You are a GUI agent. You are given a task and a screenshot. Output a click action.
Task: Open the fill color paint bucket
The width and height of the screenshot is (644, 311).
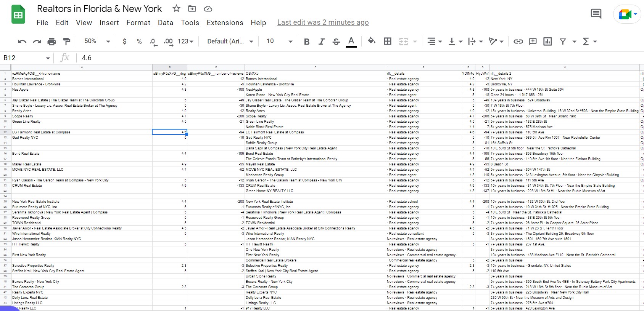pos(372,41)
